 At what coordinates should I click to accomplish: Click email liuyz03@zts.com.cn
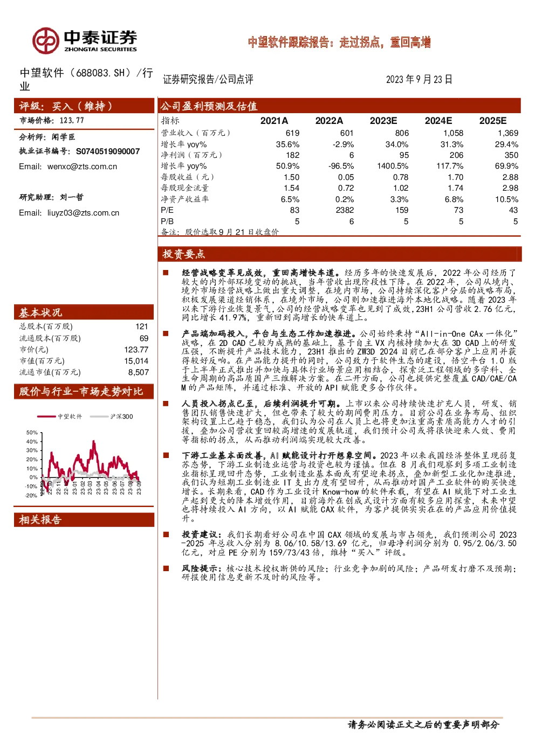pos(83,213)
